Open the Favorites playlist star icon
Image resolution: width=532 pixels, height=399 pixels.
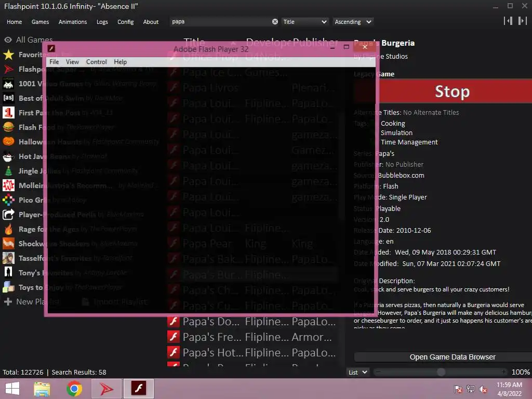coord(8,54)
